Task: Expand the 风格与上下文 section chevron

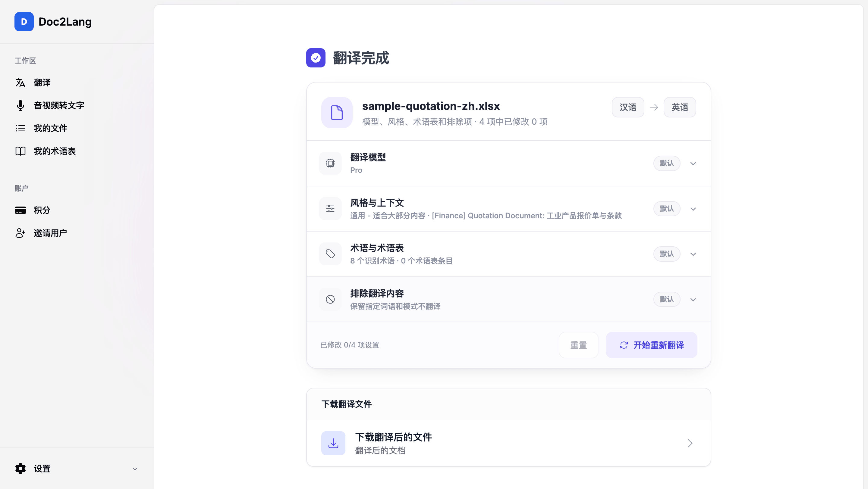Action: [693, 209]
